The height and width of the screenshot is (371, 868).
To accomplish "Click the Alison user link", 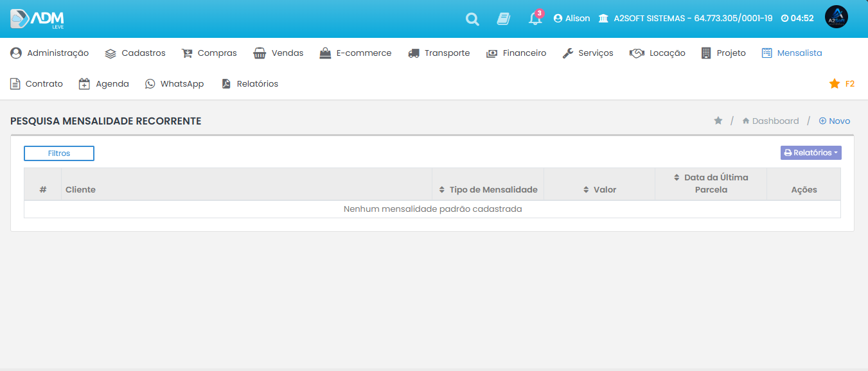I will [x=572, y=19].
